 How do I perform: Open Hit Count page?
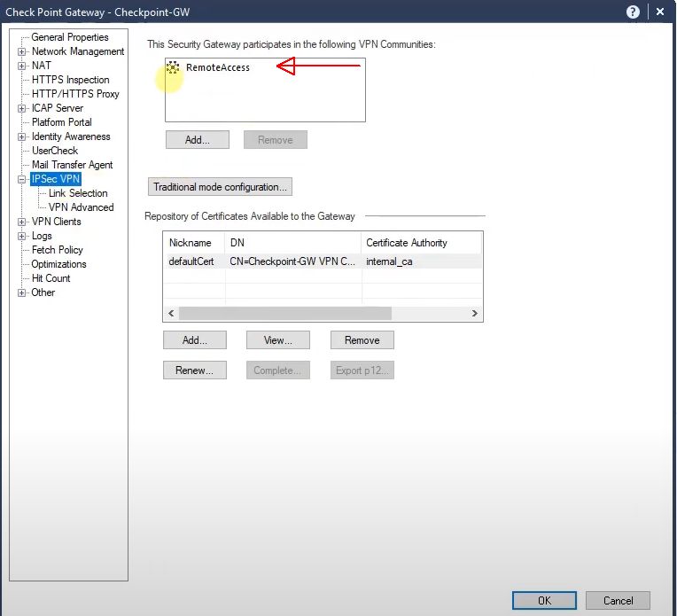point(51,278)
